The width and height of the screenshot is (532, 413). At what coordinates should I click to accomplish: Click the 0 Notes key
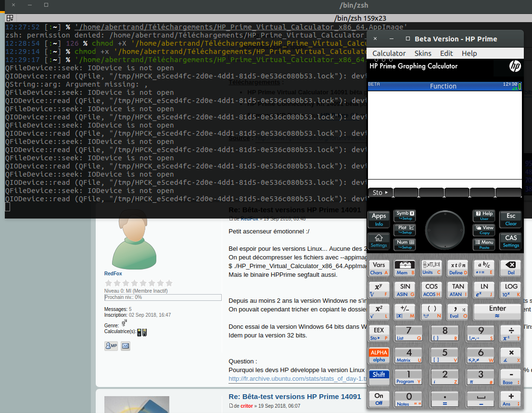409,399
